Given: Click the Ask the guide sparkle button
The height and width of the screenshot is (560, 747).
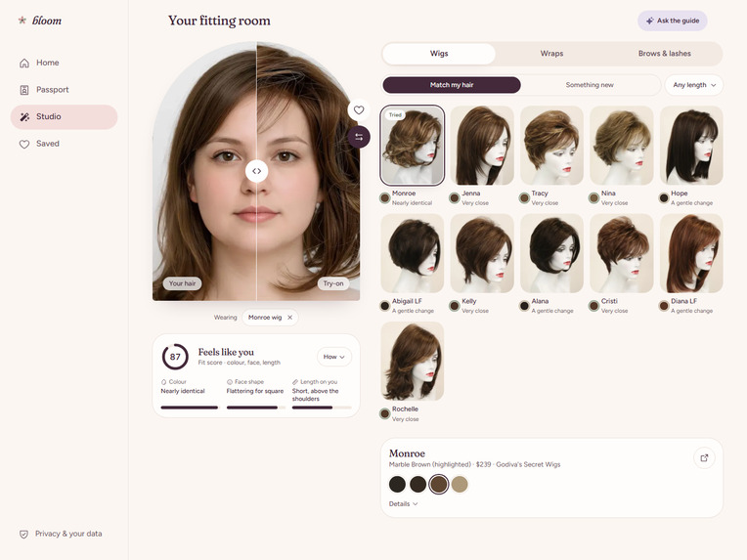Looking at the screenshot, I should [x=673, y=21].
